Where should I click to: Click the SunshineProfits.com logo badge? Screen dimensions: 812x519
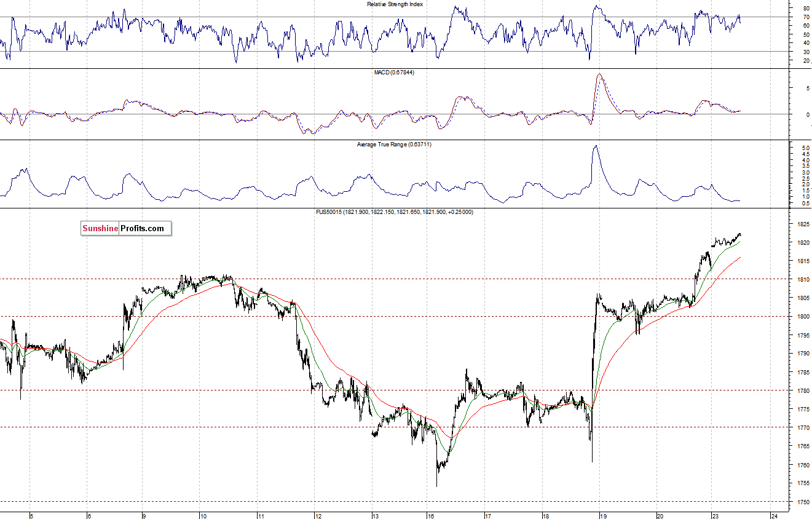click(126, 229)
